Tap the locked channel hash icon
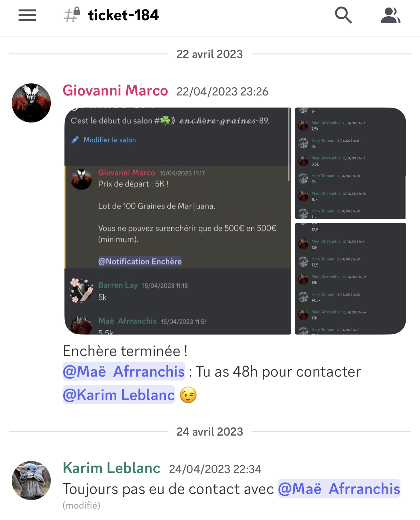The image size is (420, 520). pos(72,15)
